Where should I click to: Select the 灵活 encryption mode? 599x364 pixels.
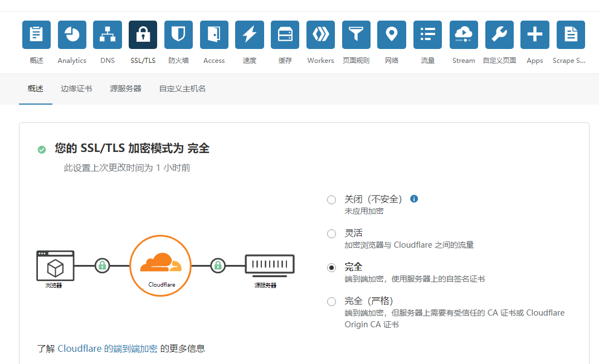tap(331, 234)
